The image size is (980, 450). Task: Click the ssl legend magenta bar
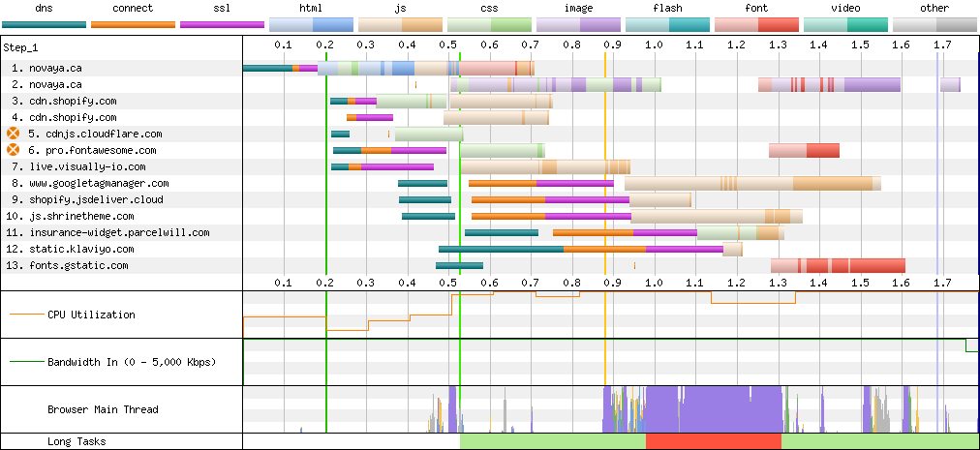222,24
